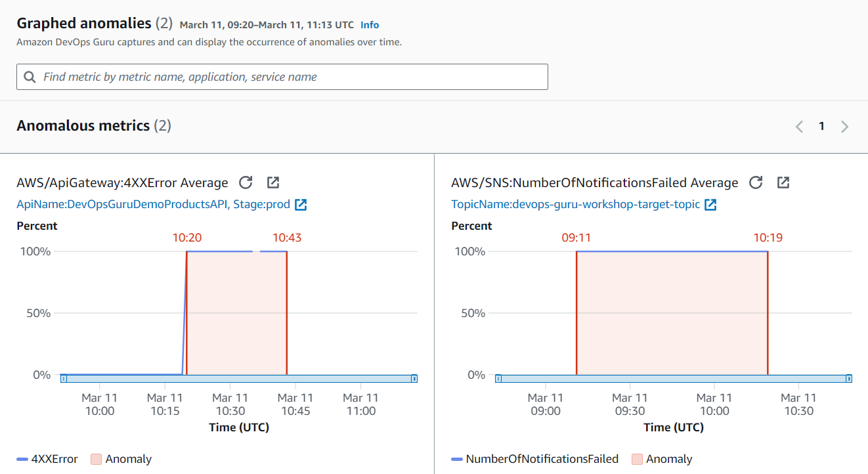
Task: Refresh the NumberOfNotificationsFailed Average graph
Action: point(756,183)
